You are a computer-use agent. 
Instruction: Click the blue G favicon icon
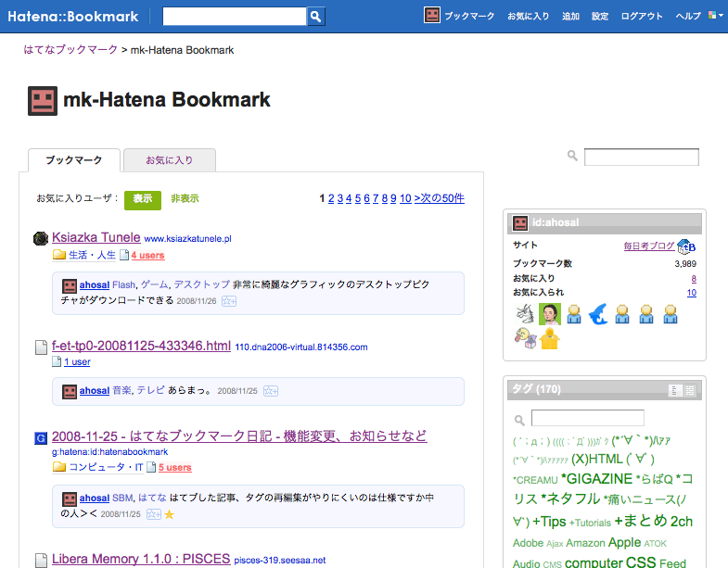point(41,437)
